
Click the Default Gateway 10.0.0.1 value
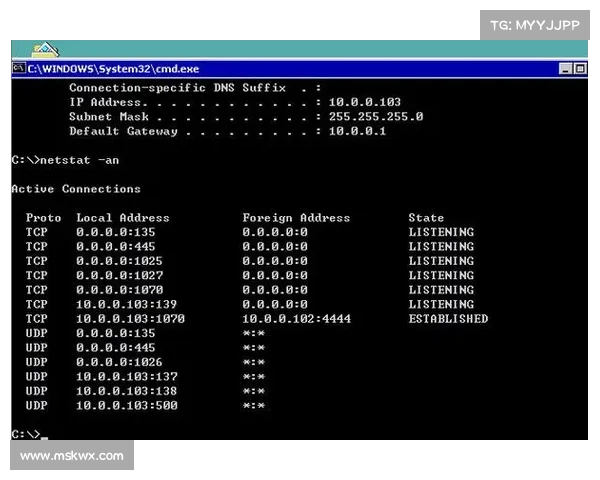(358, 131)
